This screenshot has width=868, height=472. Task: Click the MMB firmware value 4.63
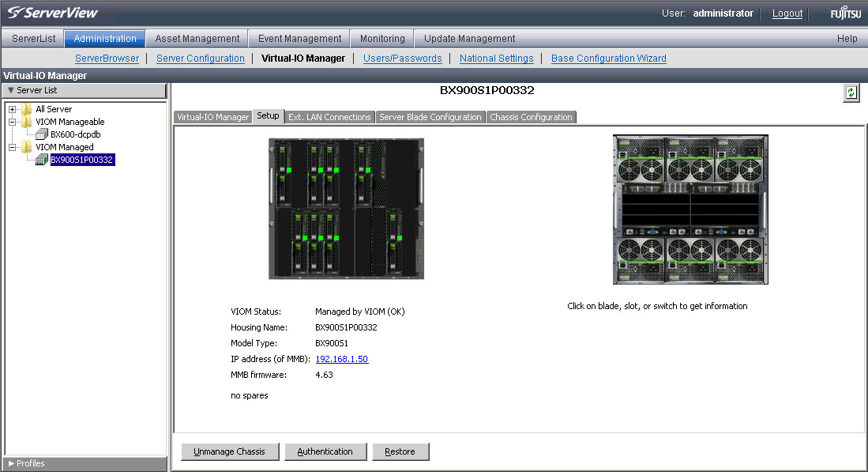(324, 375)
